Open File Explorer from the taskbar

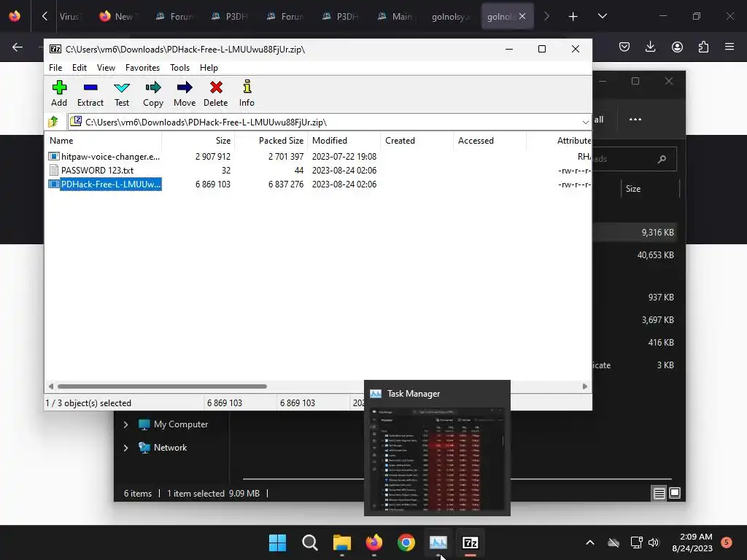(x=342, y=542)
